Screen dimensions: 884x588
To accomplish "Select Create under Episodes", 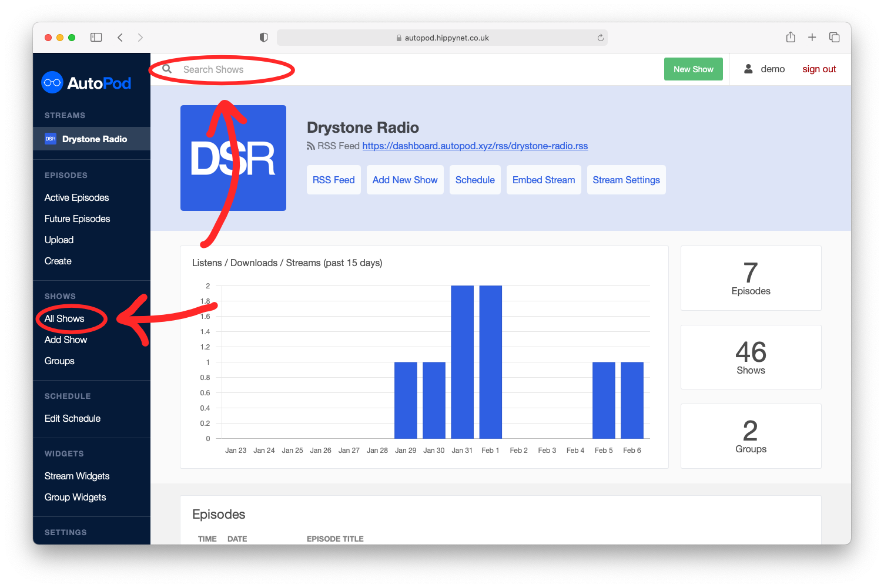I will coord(58,261).
